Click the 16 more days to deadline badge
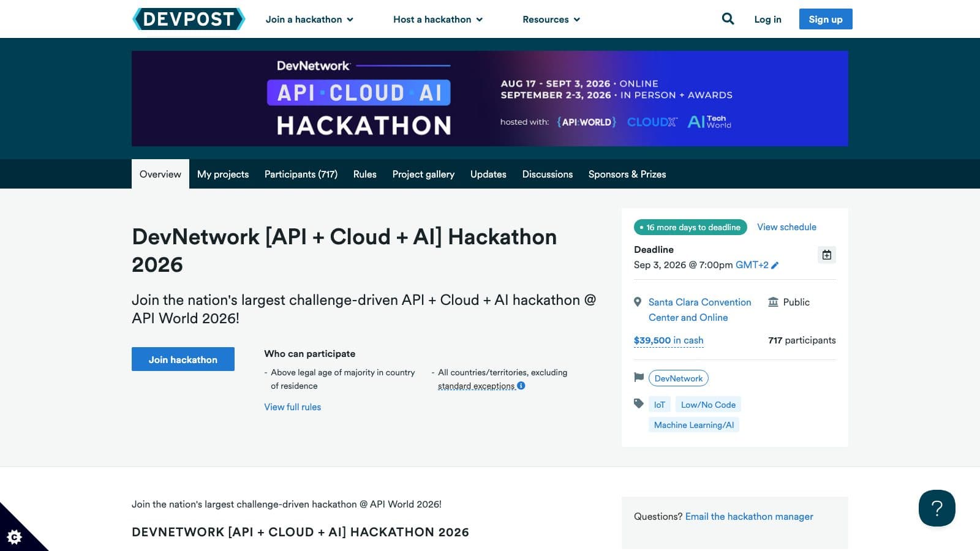This screenshot has width=980, height=551. (x=690, y=227)
